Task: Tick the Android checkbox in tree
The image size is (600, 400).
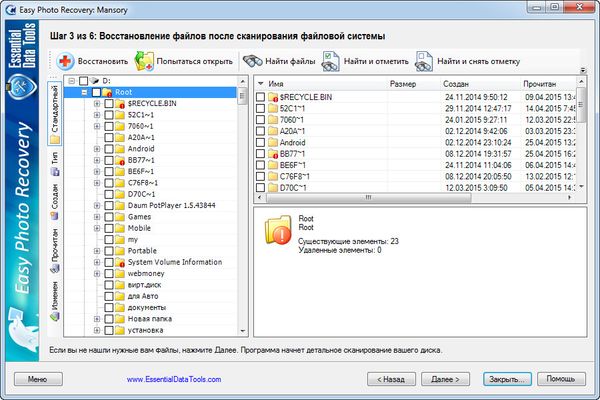Action: (x=109, y=149)
